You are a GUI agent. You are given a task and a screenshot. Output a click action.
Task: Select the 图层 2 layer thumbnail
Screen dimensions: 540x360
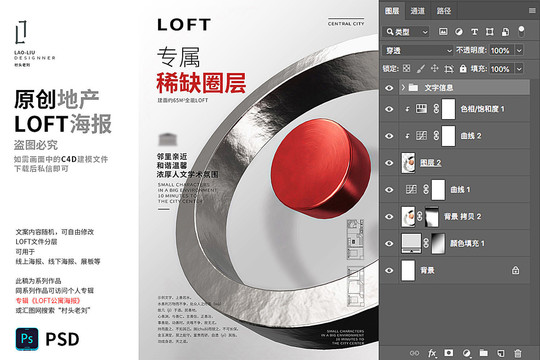[408, 163]
